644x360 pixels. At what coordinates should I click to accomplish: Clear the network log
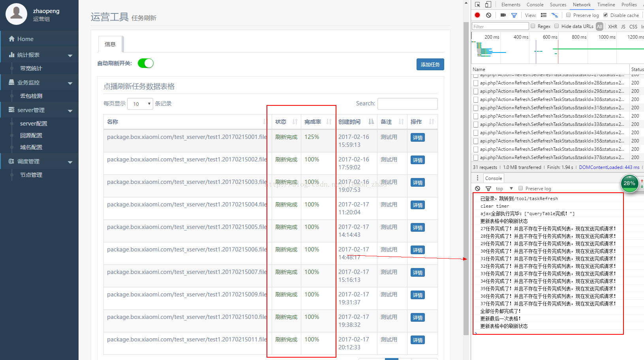coord(489,15)
